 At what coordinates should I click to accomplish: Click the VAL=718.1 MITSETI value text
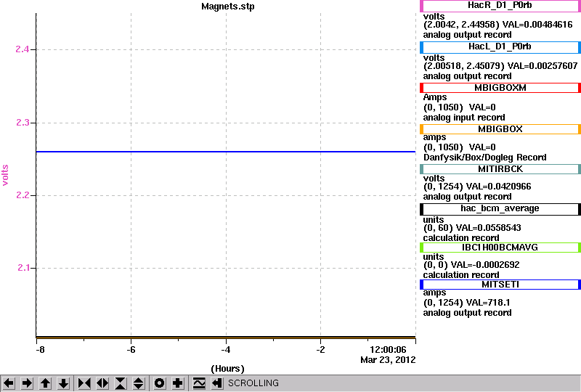click(488, 303)
